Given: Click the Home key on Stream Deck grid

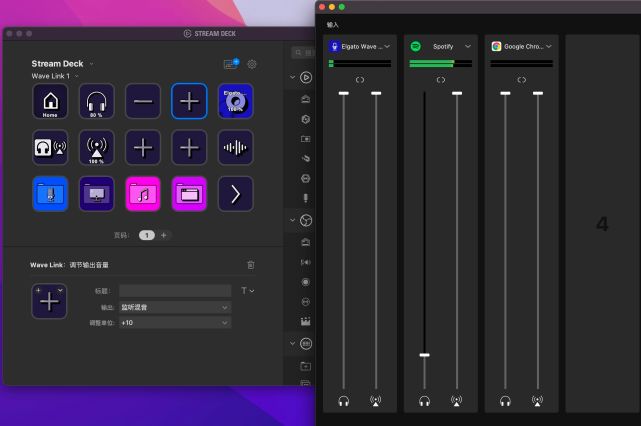Looking at the screenshot, I should point(50,101).
